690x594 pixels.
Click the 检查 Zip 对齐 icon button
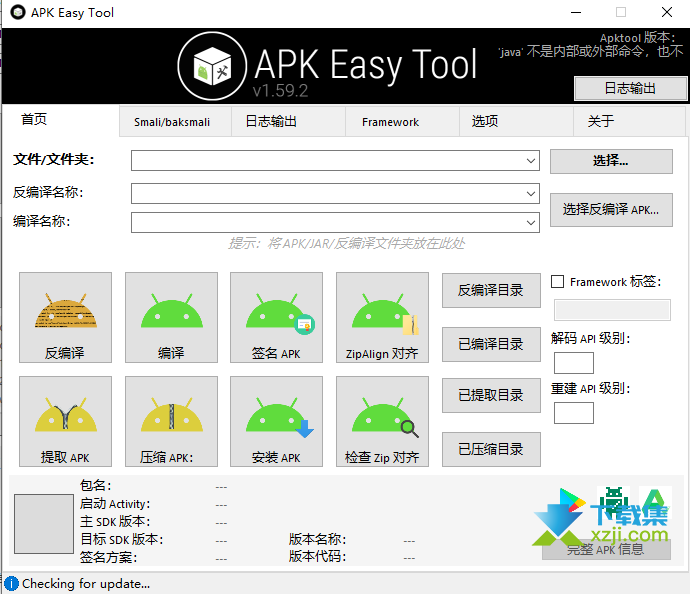[x=382, y=421]
